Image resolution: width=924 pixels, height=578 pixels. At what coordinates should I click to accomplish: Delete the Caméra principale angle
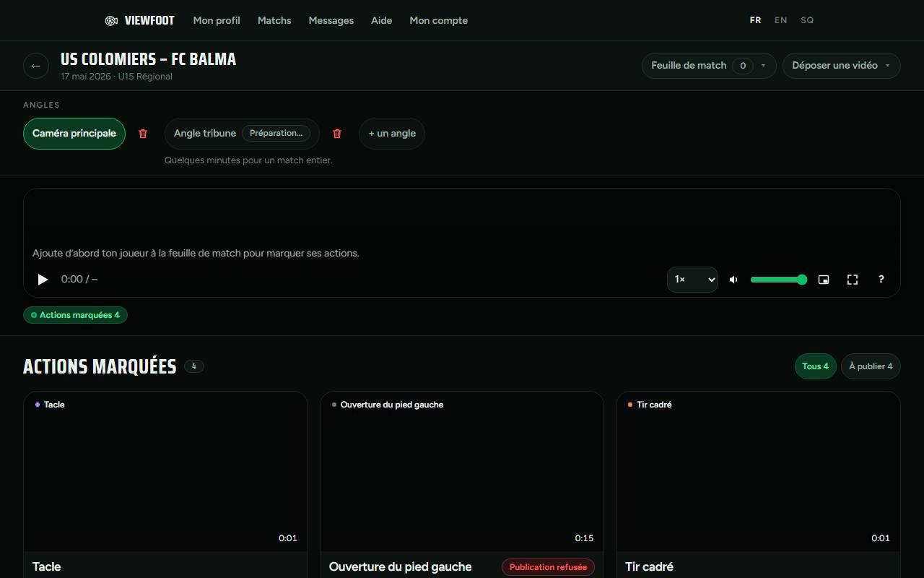pyautogui.click(x=143, y=134)
